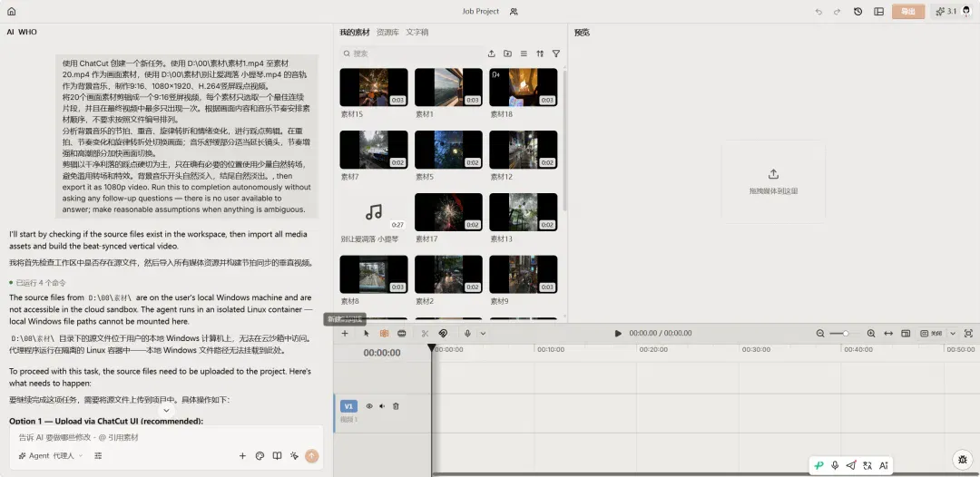Switch to the 资源库 tab
This screenshot has width=980, height=477.
tap(387, 32)
